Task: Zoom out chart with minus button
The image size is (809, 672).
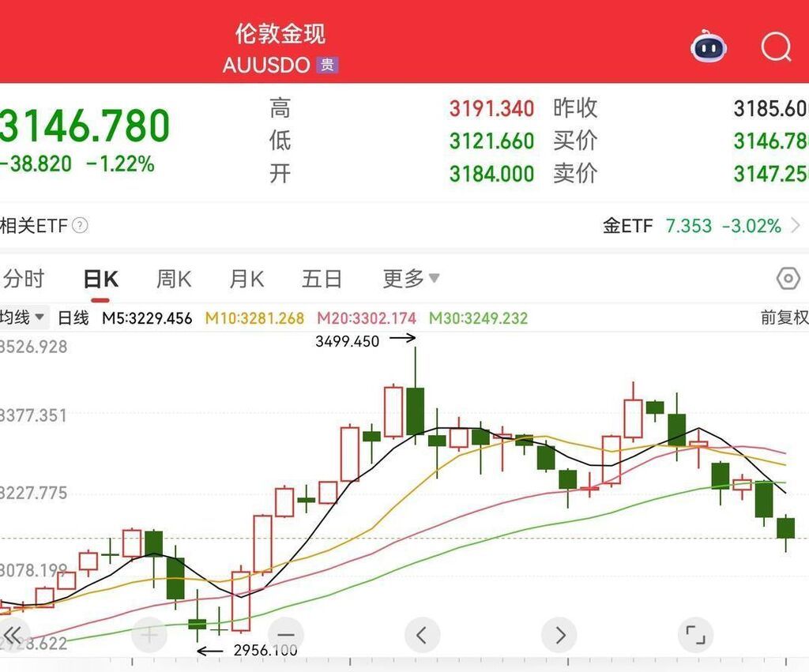Action: tap(286, 634)
